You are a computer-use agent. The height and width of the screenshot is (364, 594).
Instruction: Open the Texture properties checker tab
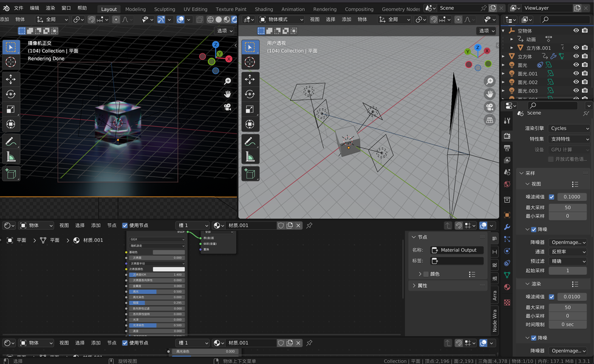507,302
